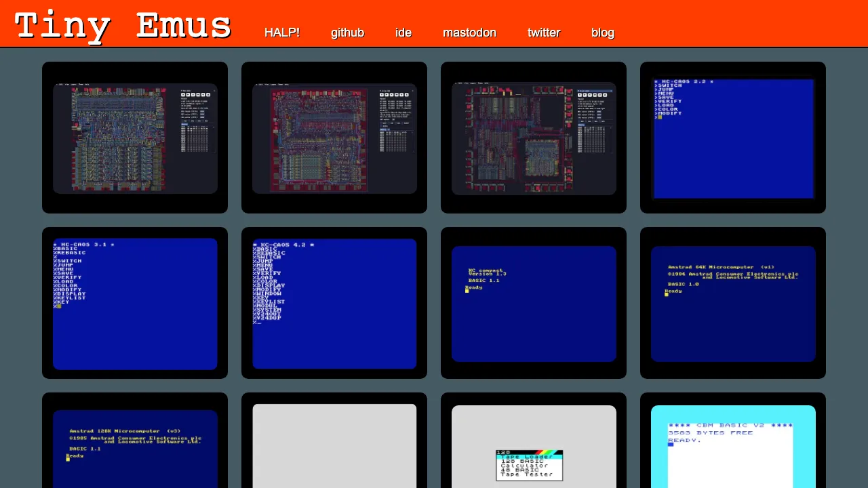Viewport: 868px width, 488px height.
Task: Open the ide link in the header
Action: [403, 33]
